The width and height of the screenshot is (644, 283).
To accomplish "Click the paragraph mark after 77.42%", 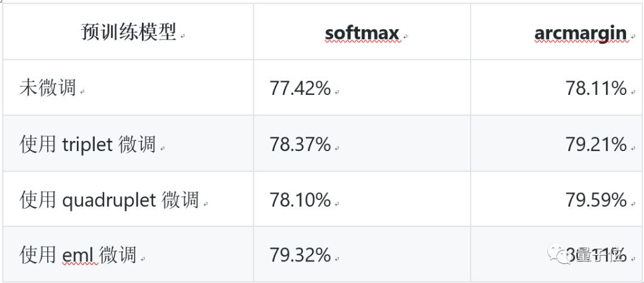I will pos(337,93).
